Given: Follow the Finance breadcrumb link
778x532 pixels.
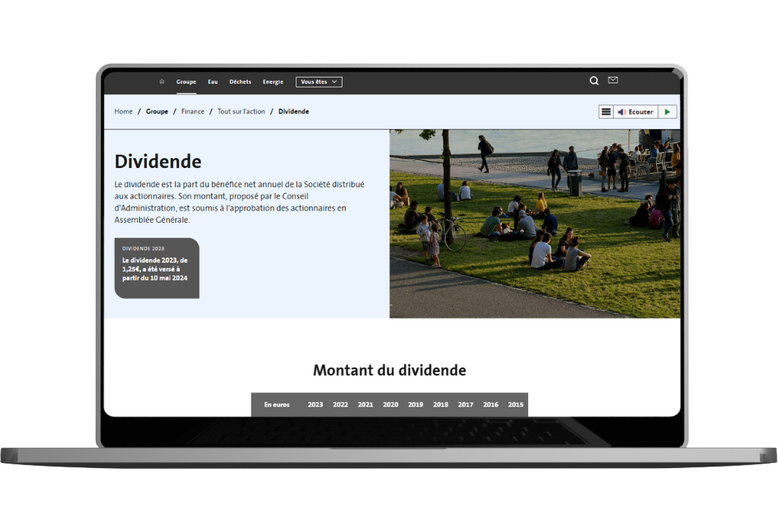Looking at the screenshot, I should pyautogui.click(x=192, y=112).
